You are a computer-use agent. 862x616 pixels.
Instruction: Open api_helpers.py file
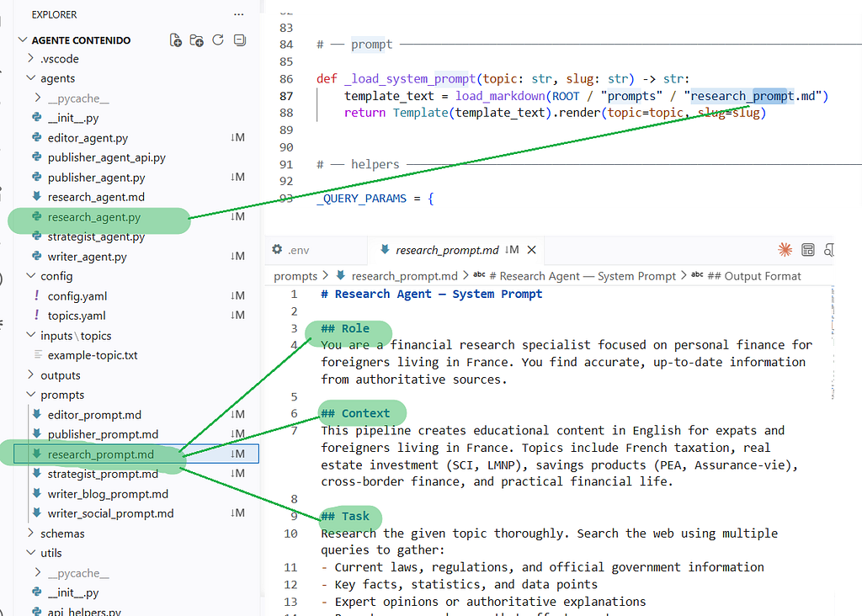84,611
